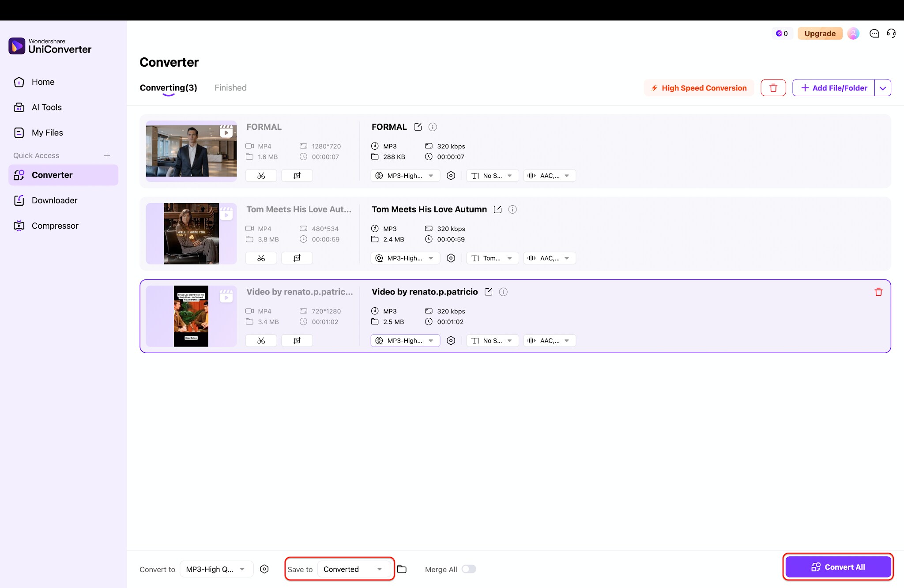Toggle the Merge All switch

469,569
